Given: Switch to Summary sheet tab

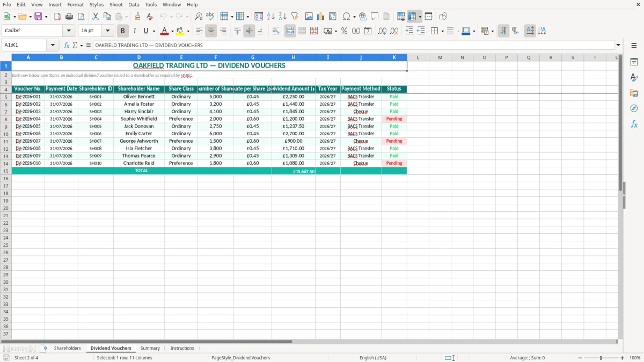Looking at the screenshot, I should click(x=150, y=349).
